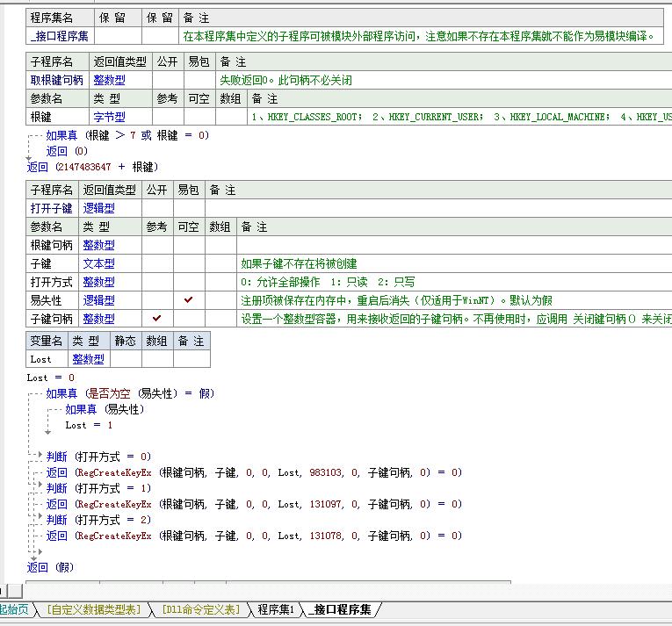Open the [自定义数据类型表] tab
672x626 pixels.
tap(93, 609)
